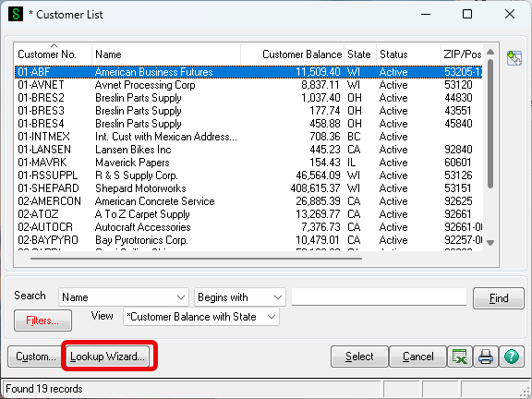Viewport: 532px width, 399px height.
Task: Click the Select button
Action: click(x=359, y=357)
